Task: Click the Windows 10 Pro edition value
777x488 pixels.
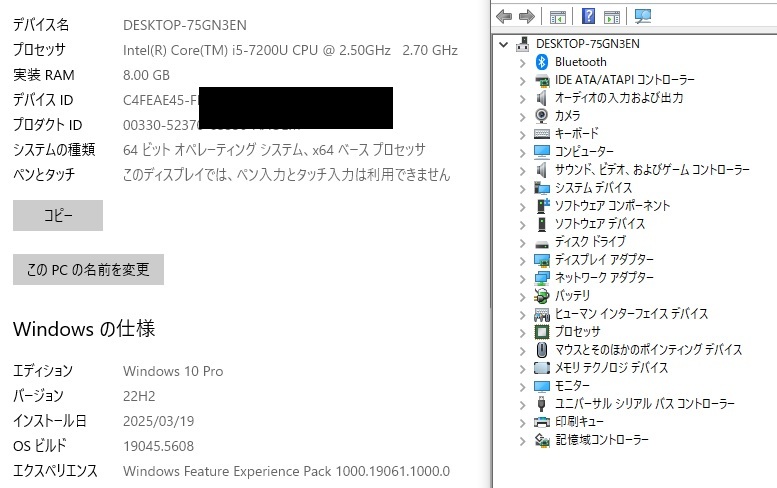Action: pos(173,371)
